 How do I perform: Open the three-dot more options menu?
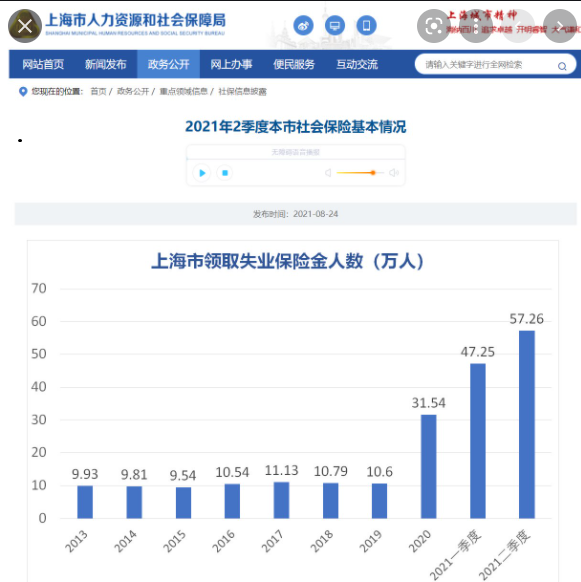click(476, 26)
